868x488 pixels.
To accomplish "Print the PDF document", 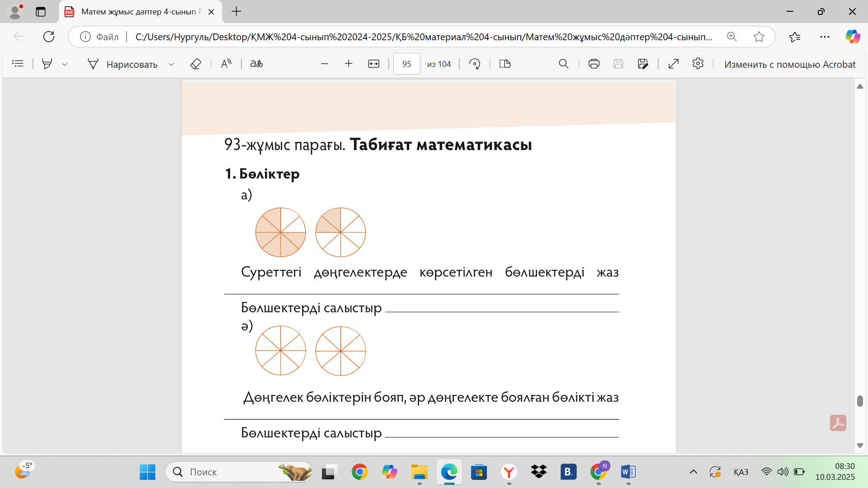I will [x=594, y=64].
